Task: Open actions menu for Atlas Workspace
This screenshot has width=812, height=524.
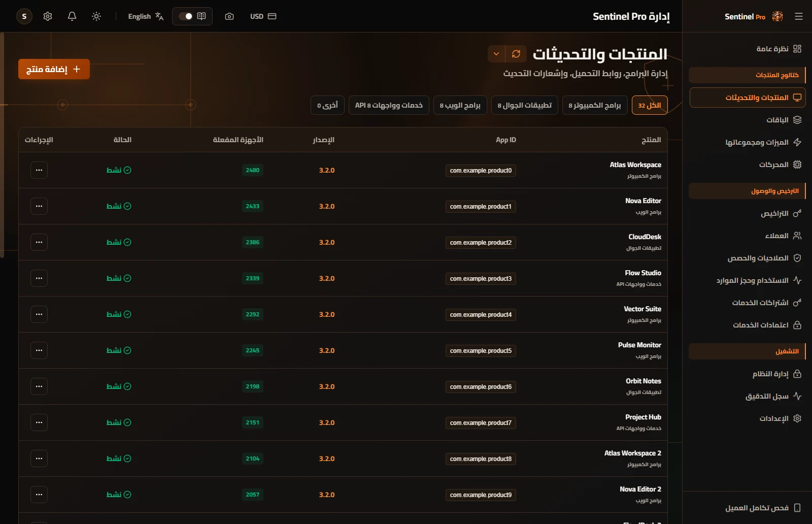Action: (39, 170)
